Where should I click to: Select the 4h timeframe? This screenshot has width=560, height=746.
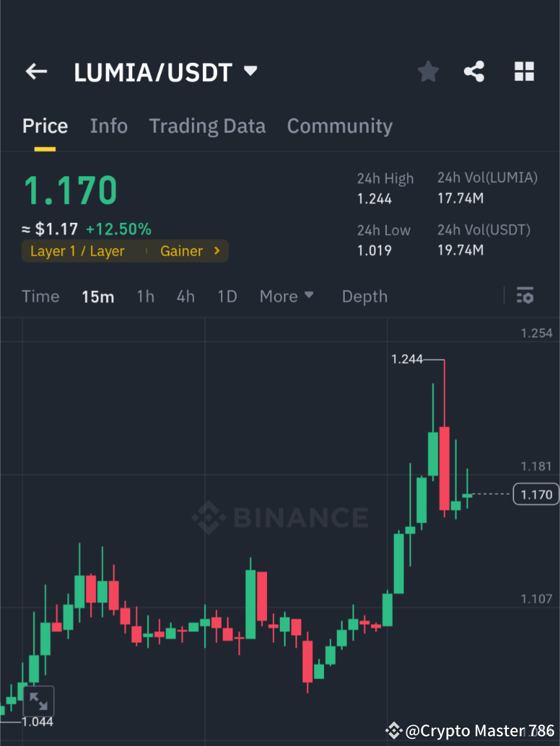(185, 296)
